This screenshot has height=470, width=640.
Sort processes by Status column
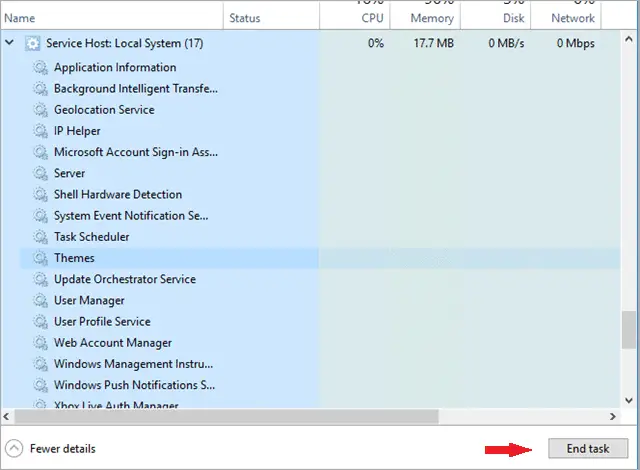(271, 16)
